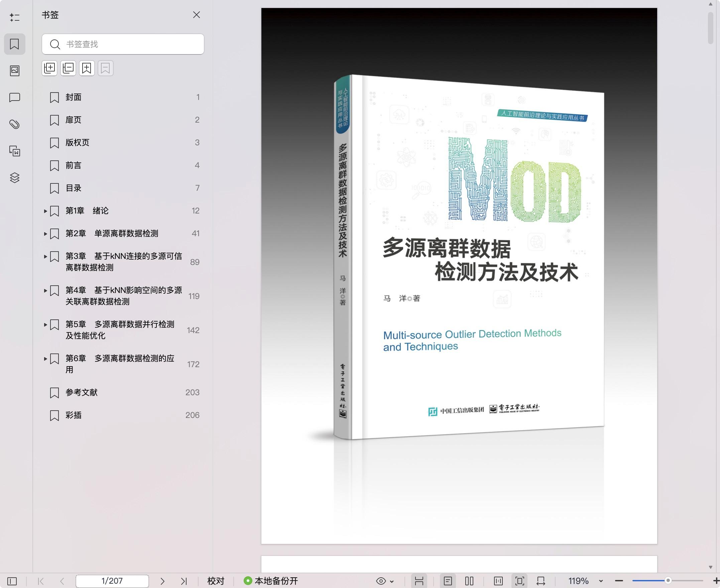
Task: Click the zoom slider track
Action: (x=668, y=581)
